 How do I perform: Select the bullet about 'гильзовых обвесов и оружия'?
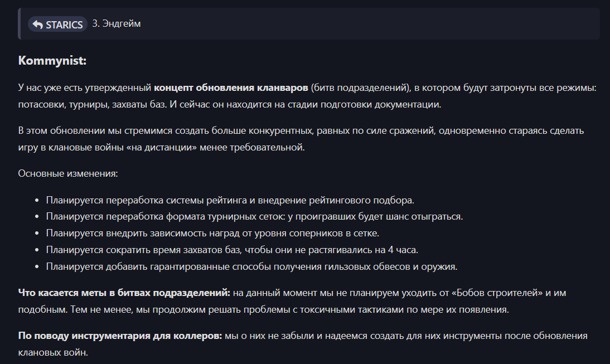tap(251, 267)
